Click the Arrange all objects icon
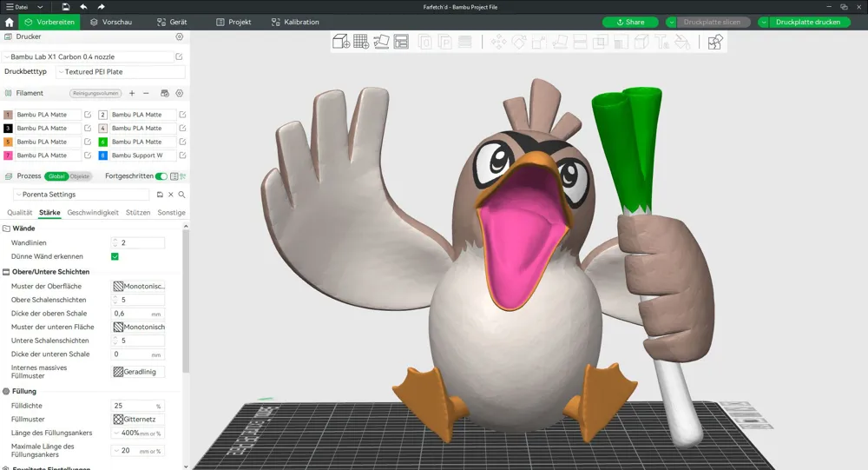 [401, 42]
